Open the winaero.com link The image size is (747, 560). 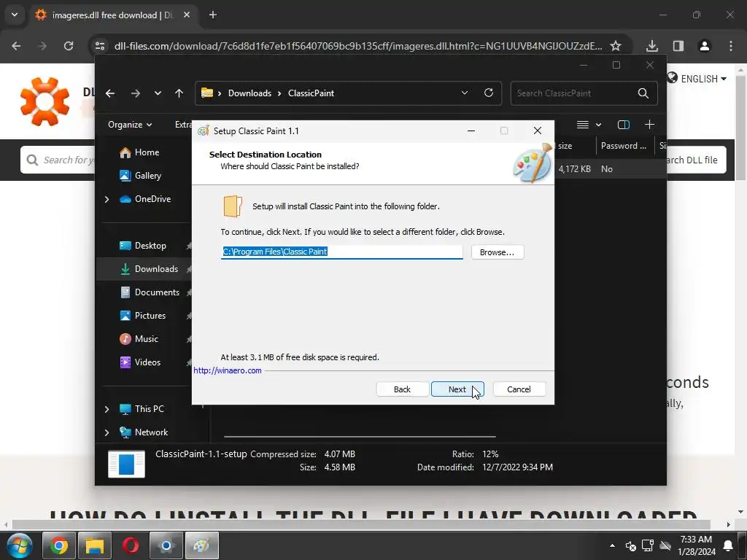pos(228,370)
